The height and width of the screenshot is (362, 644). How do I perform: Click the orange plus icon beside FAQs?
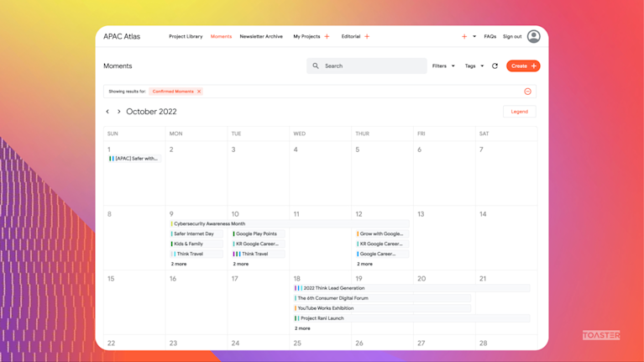click(x=464, y=37)
